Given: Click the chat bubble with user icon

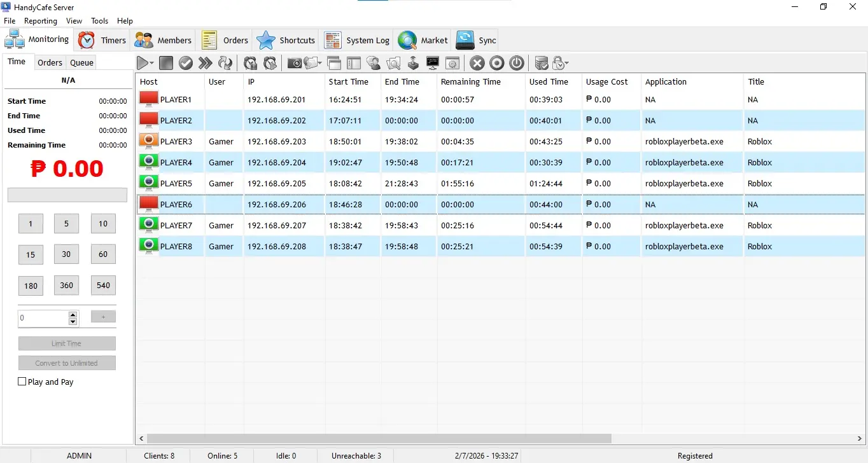Looking at the screenshot, I should pyautogui.click(x=374, y=63).
